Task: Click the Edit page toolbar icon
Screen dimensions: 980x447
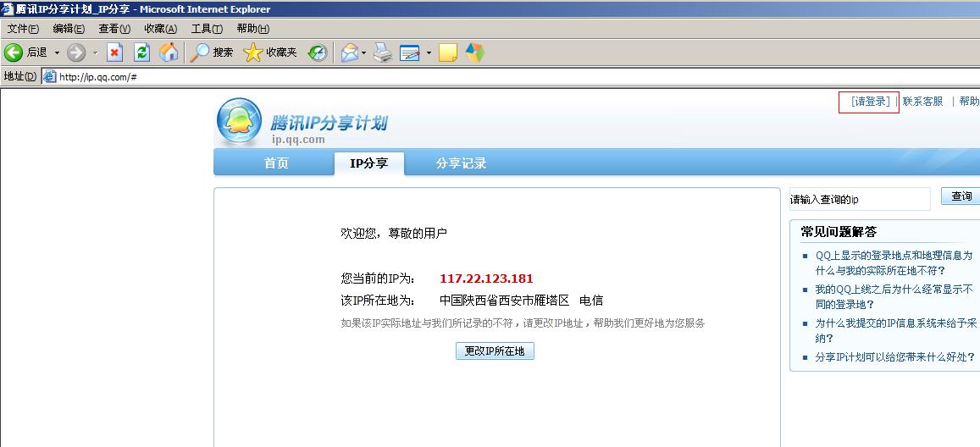Action: click(x=410, y=53)
